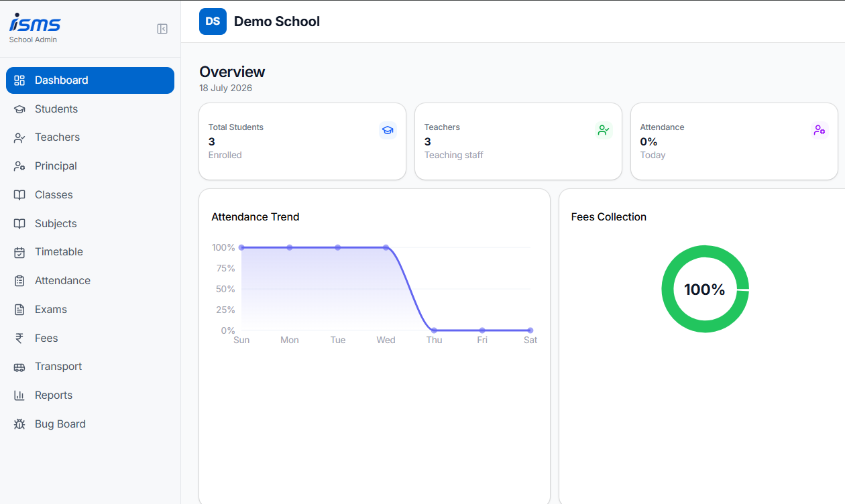Click the DS school avatar badge

(213, 21)
